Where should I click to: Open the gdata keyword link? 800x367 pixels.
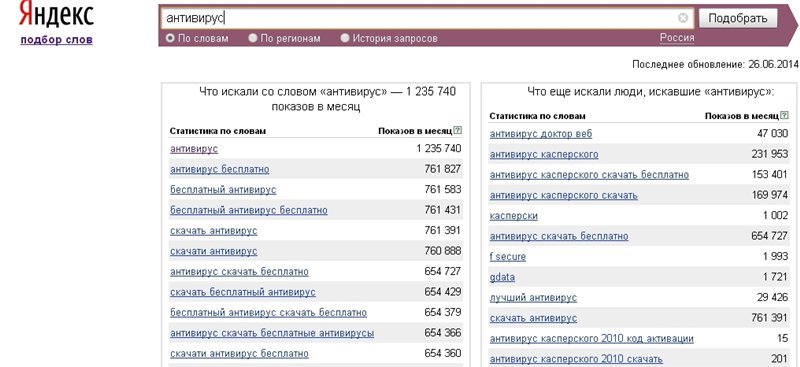(502, 277)
